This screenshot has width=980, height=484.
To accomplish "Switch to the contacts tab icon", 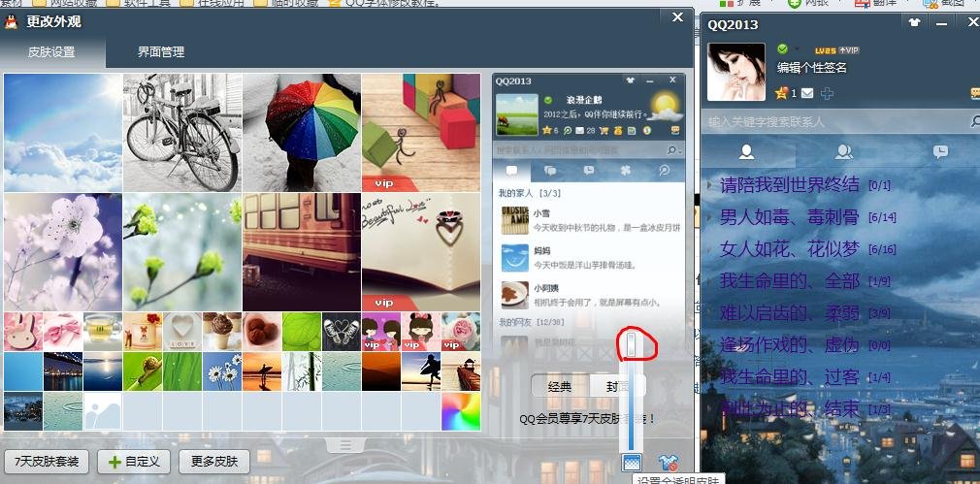I will [745, 151].
